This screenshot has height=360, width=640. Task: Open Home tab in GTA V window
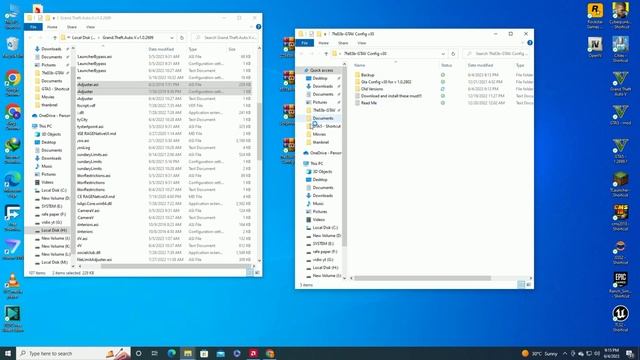click(52, 27)
